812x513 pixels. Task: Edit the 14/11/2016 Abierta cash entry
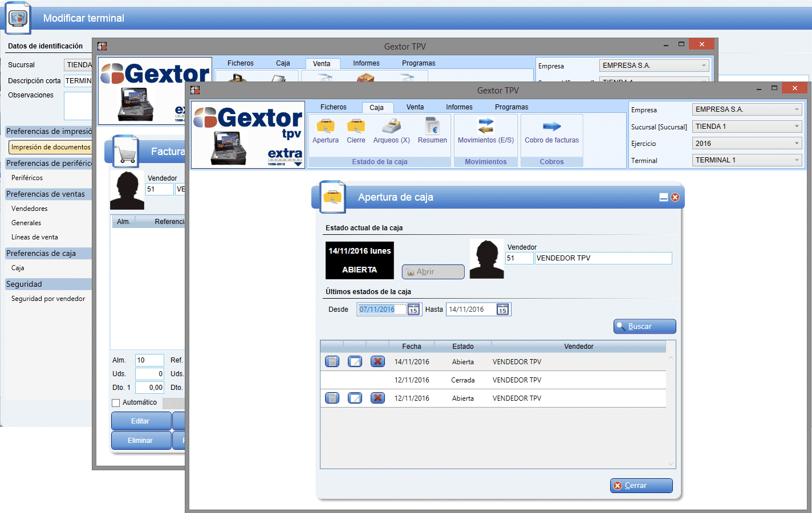pyautogui.click(x=355, y=361)
